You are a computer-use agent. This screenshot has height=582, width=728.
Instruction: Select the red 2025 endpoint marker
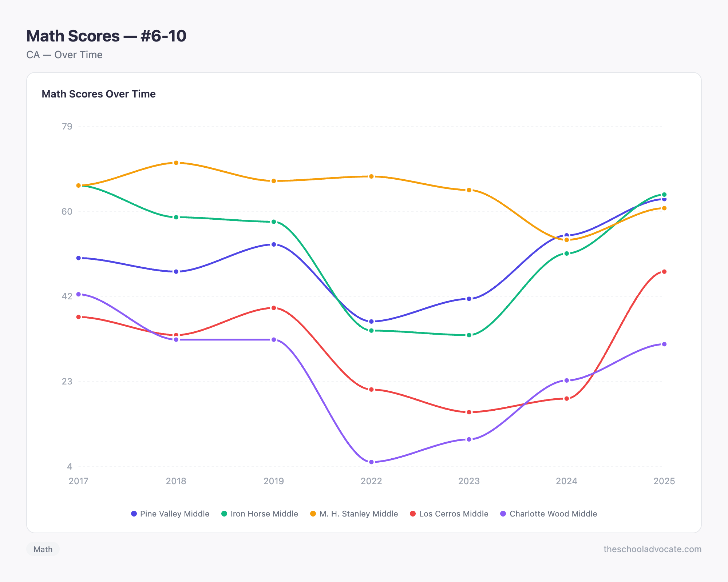pos(665,271)
